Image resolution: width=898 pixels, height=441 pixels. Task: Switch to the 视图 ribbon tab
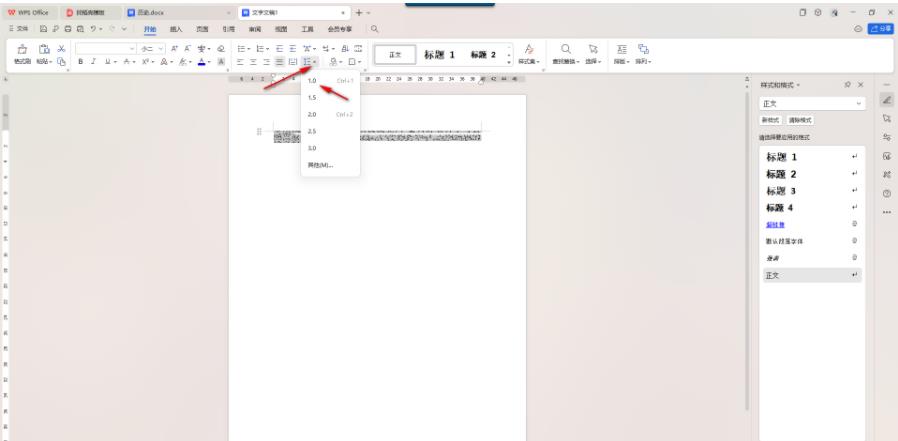pyautogui.click(x=281, y=29)
